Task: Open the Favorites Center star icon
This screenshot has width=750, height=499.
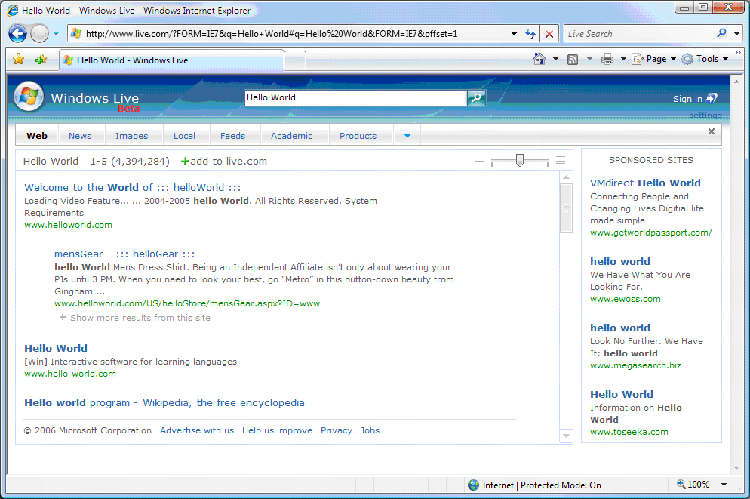Action: [x=19, y=59]
